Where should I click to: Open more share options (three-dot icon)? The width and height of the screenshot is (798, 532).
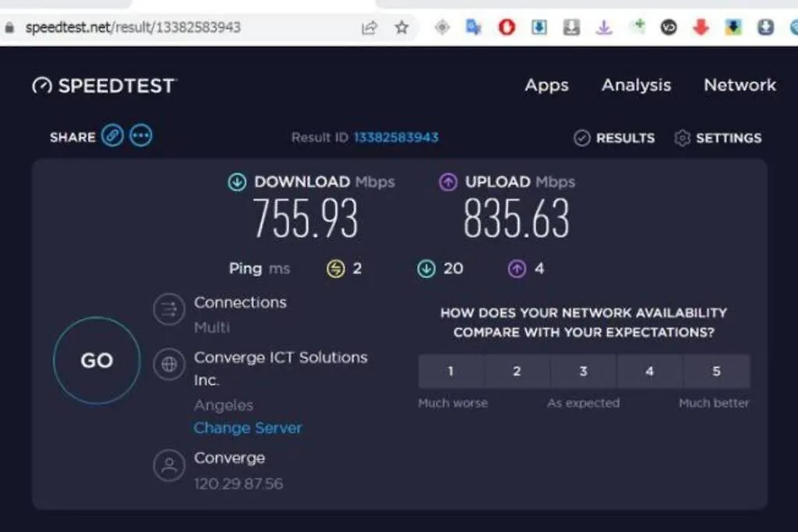(141, 136)
